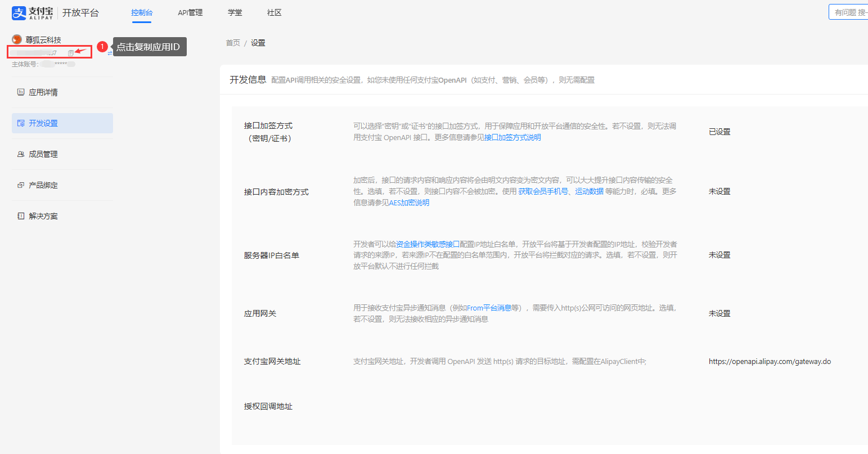The width and height of the screenshot is (868, 454).
Task: Click the switch application arrows icon
Action: 110,52
